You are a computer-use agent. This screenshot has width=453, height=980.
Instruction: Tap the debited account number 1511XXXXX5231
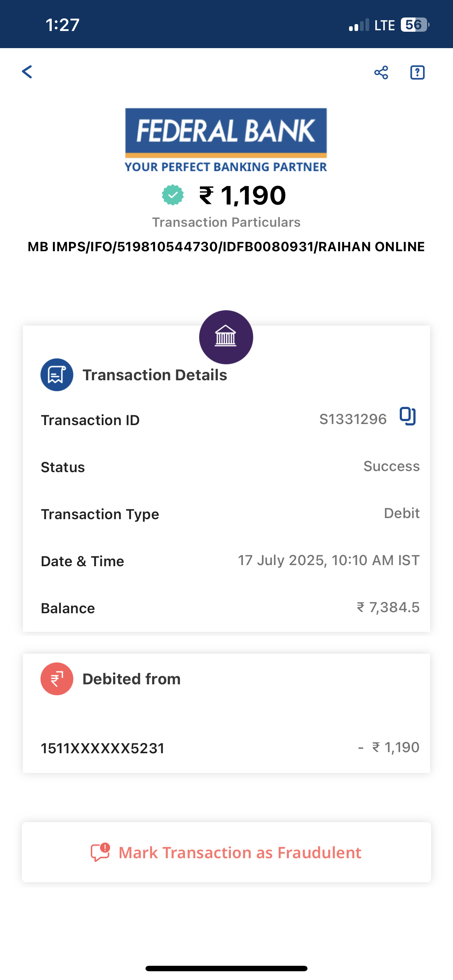coord(102,748)
